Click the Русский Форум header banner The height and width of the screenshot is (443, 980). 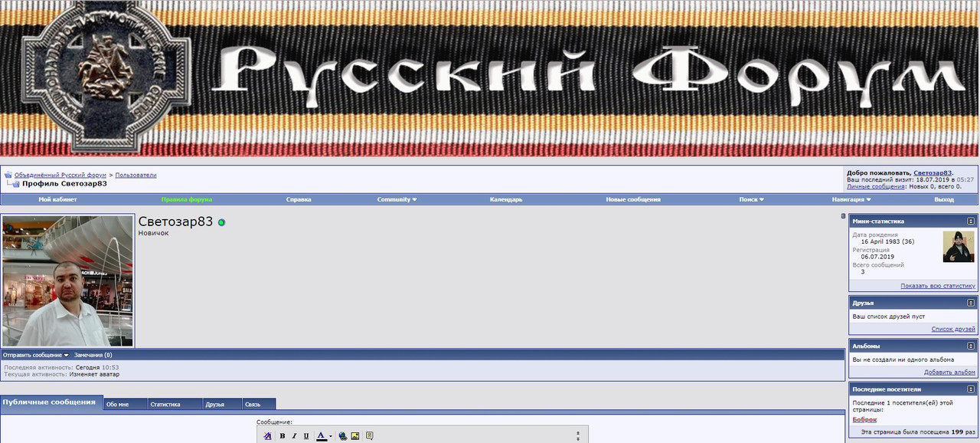[490, 79]
